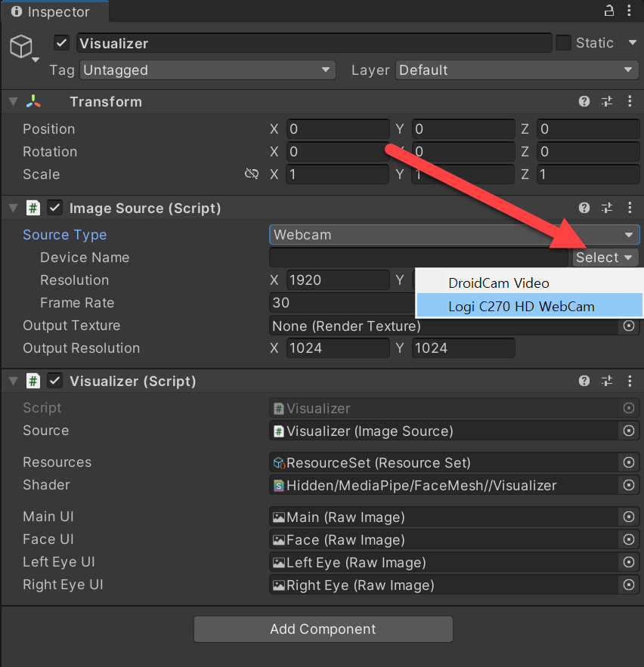Open Transform component presets icon
644x667 pixels.
pos(606,101)
